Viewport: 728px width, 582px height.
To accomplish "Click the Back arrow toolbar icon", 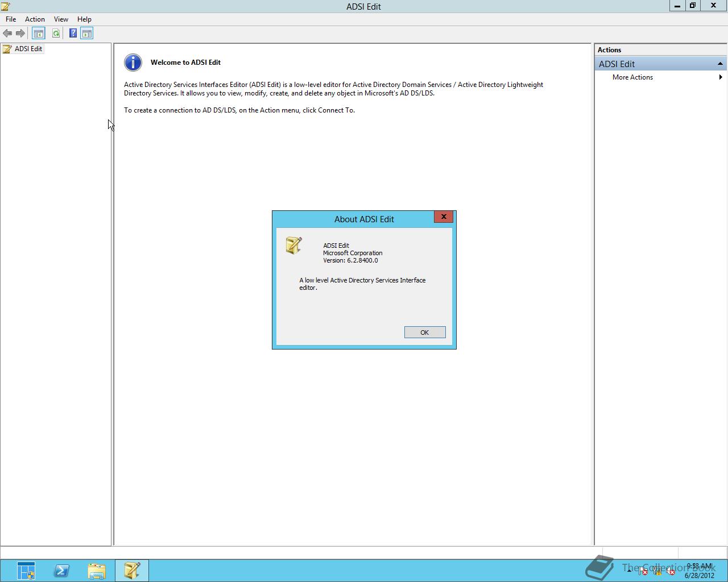I will (x=7, y=34).
